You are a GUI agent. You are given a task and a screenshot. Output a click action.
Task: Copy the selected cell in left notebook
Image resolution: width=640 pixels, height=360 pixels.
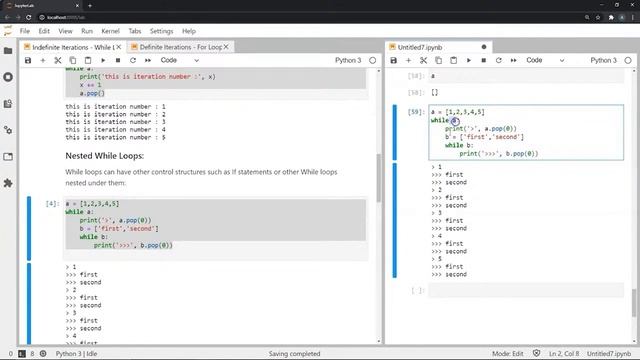coord(73,60)
